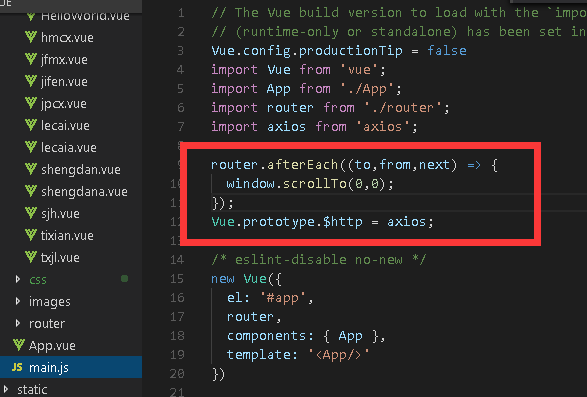Screen dimensions: 587x397
Task: Click the Vue icon next to tixian.vue
Action: (x=31, y=235)
